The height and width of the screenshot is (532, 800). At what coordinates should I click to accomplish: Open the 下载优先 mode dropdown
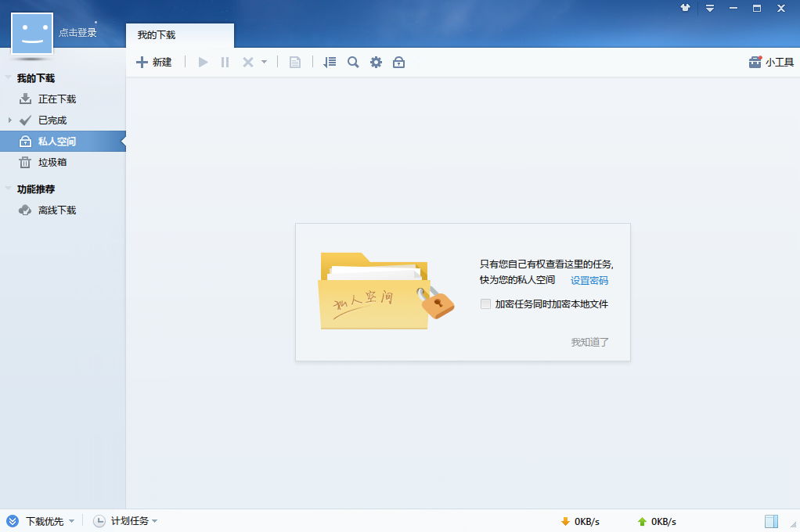pyautogui.click(x=43, y=520)
